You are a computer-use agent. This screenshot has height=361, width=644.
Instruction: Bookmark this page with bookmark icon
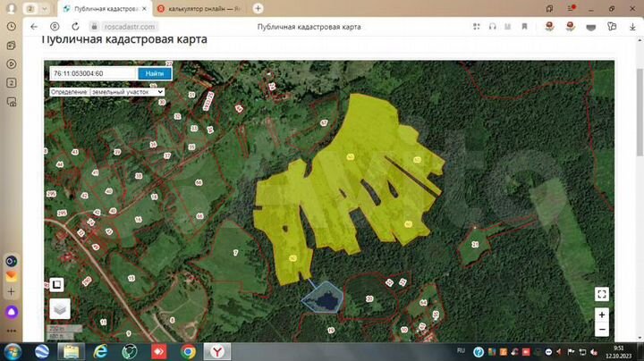[x=524, y=27]
